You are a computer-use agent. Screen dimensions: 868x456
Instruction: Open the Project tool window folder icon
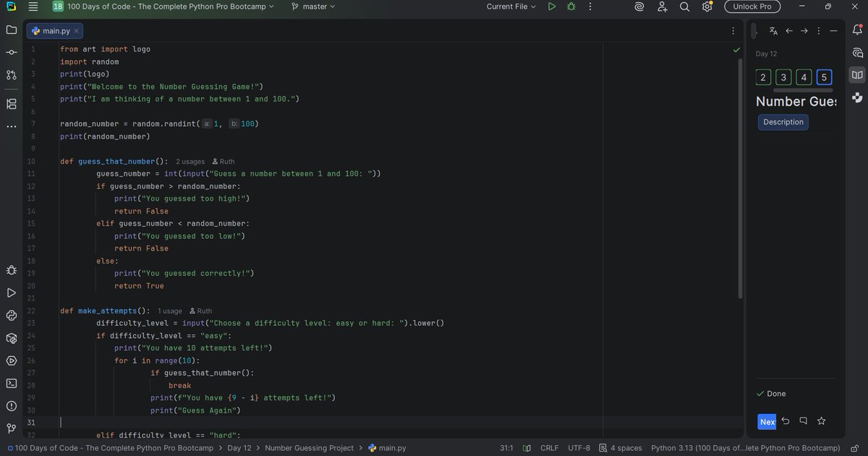click(x=11, y=30)
